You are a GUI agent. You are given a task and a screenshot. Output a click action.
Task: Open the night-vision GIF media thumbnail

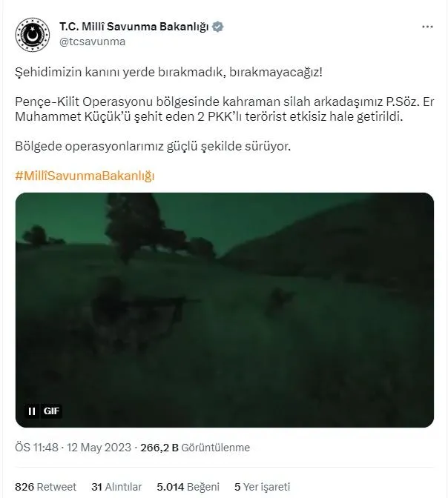(x=225, y=310)
